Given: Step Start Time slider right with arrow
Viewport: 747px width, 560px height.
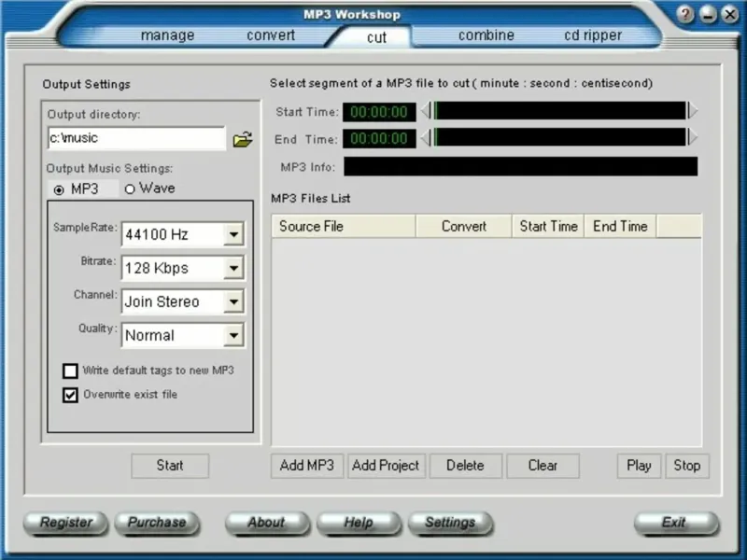Looking at the screenshot, I should pos(693,111).
